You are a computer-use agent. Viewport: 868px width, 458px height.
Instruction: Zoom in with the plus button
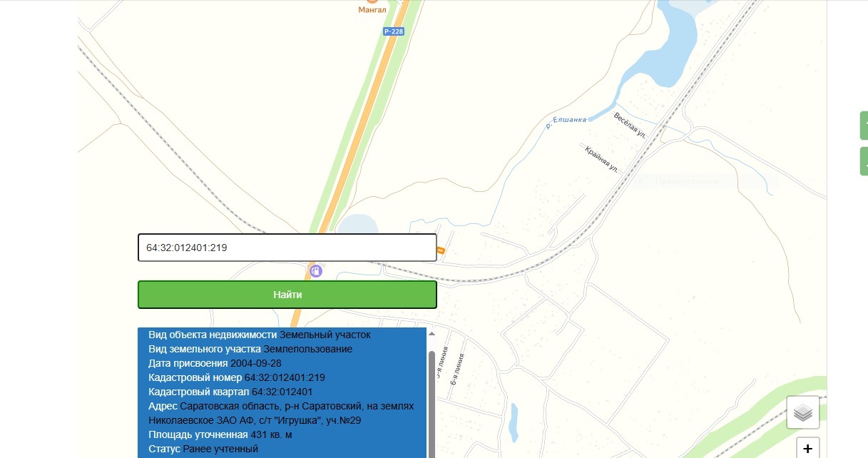807,449
